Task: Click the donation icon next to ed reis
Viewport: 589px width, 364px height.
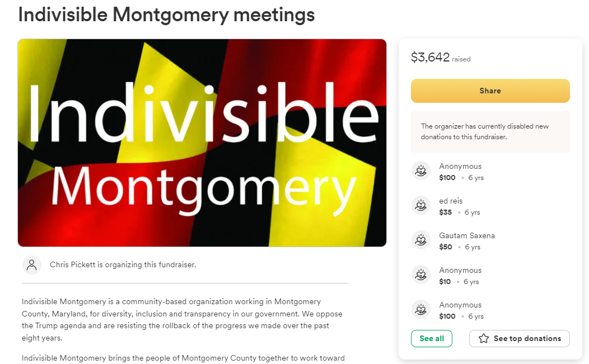Action: coord(420,205)
